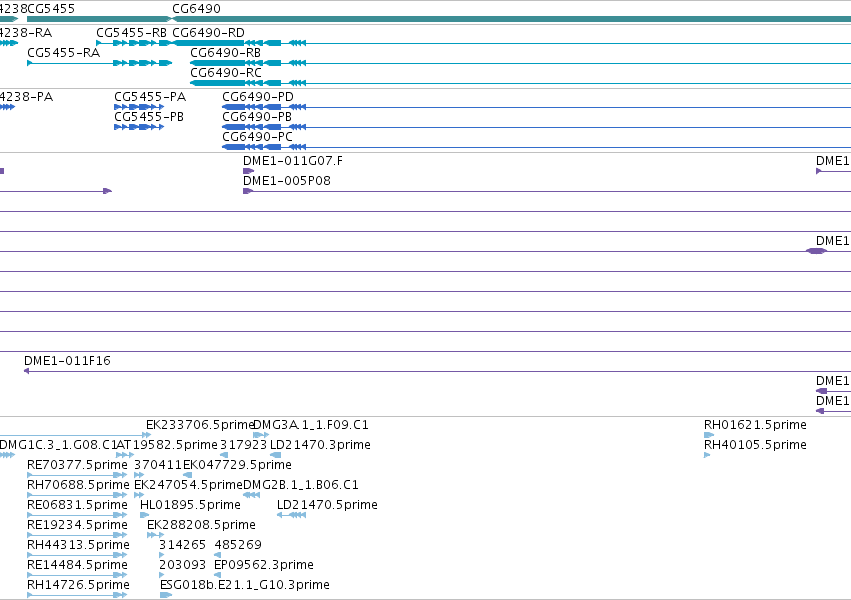Click the 4238-PA protein label
The height and width of the screenshot is (600, 851).
point(27,97)
